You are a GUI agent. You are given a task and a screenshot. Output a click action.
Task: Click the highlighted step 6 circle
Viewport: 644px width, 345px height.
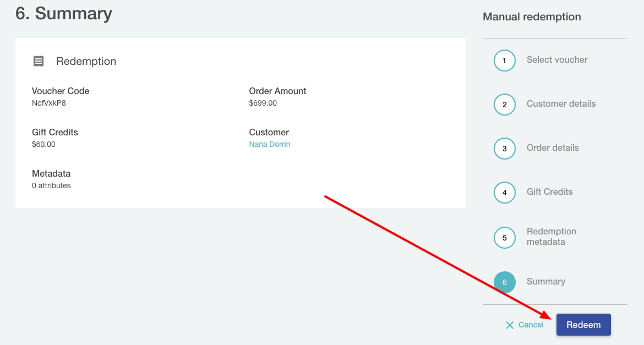504,282
